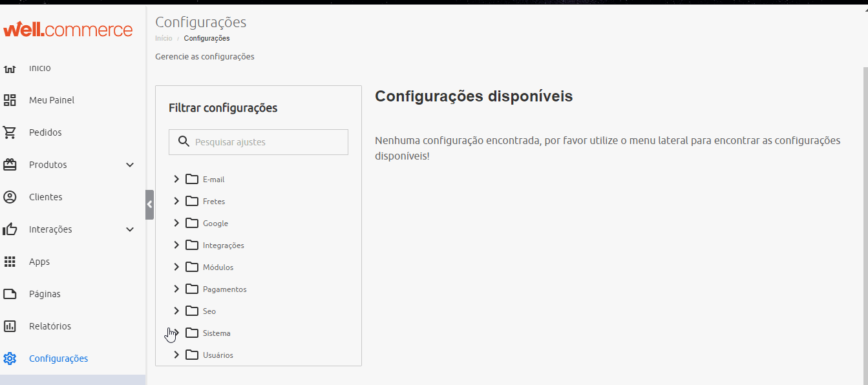Expand the Interações submenu chevron
The height and width of the screenshot is (385, 868).
tap(130, 229)
